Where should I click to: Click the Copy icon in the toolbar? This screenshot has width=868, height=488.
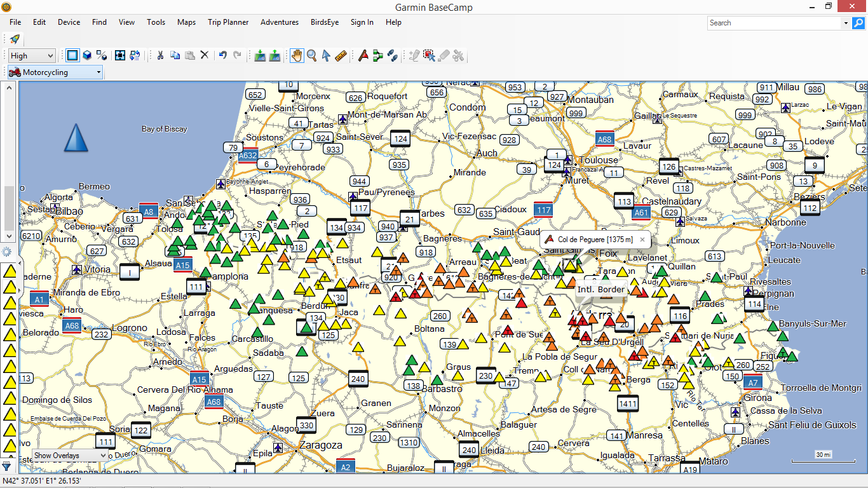coord(175,55)
